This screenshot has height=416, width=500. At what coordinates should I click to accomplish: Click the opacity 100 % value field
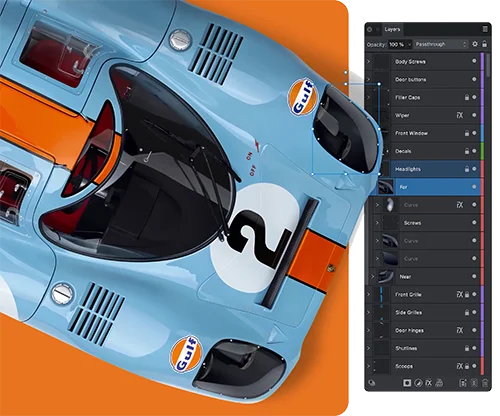click(x=397, y=44)
